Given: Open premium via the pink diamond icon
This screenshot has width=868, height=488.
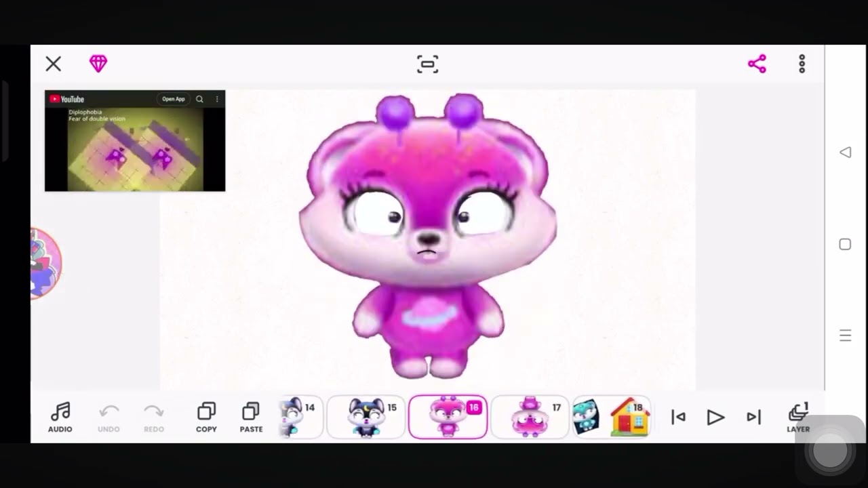Looking at the screenshot, I should pyautogui.click(x=98, y=64).
